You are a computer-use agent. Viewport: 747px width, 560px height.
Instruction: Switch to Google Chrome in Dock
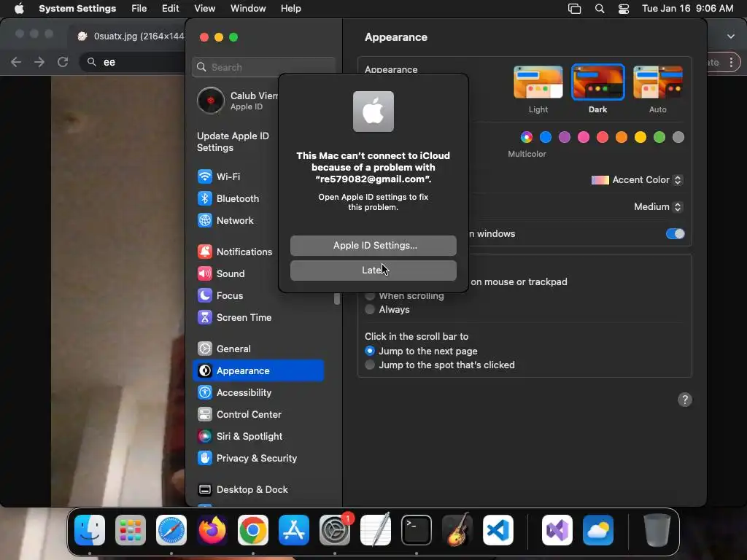pyautogui.click(x=253, y=530)
